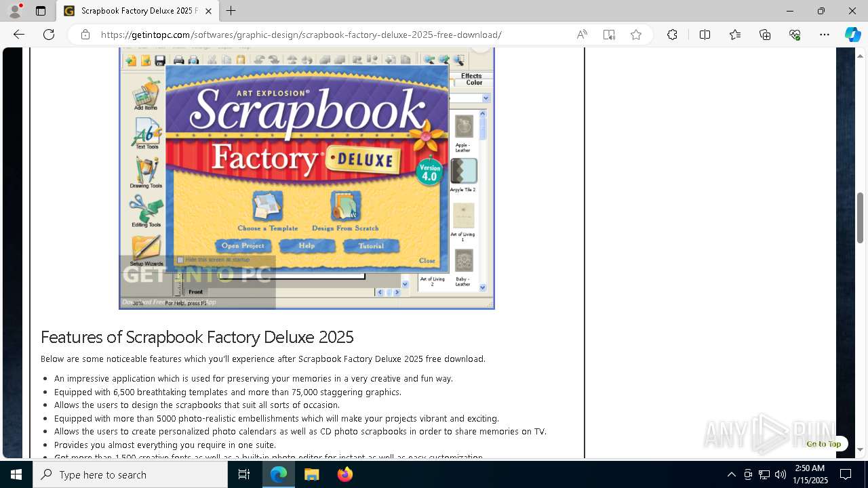This screenshot has width=868, height=488.
Task: Open network status tray icon
Action: (x=764, y=474)
